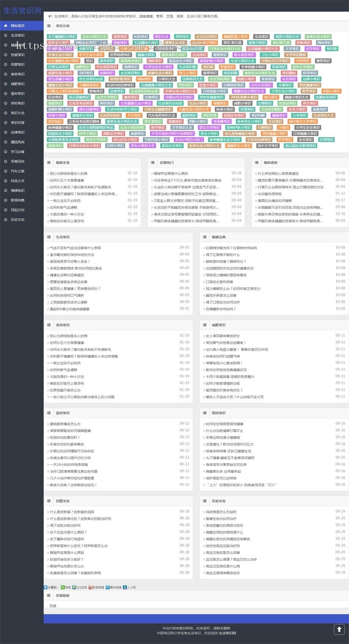Screen dimensions: 349x644
Task: Open the 百度 friendly link
Action: (53, 606)
